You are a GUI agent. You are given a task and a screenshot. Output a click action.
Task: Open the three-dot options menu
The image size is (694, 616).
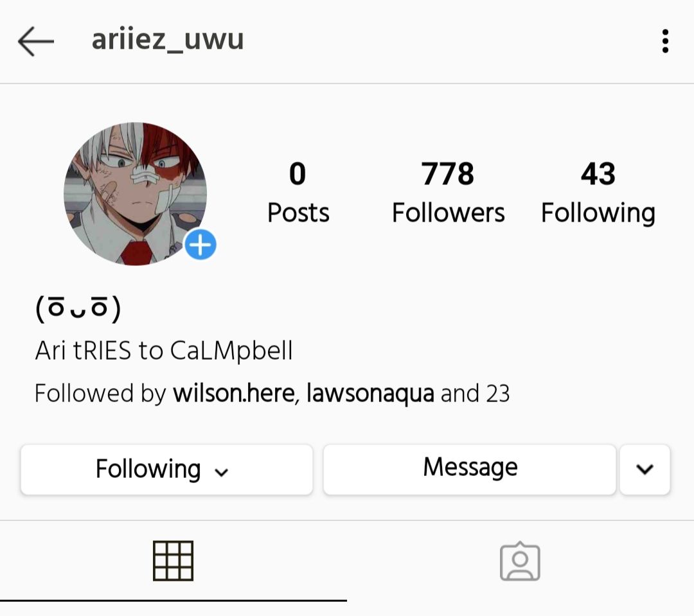click(x=665, y=41)
